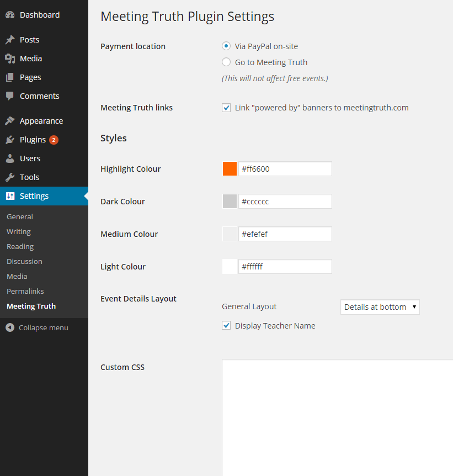Go to Reading settings submenu
Image resolution: width=453 pixels, height=476 pixels.
20,246
